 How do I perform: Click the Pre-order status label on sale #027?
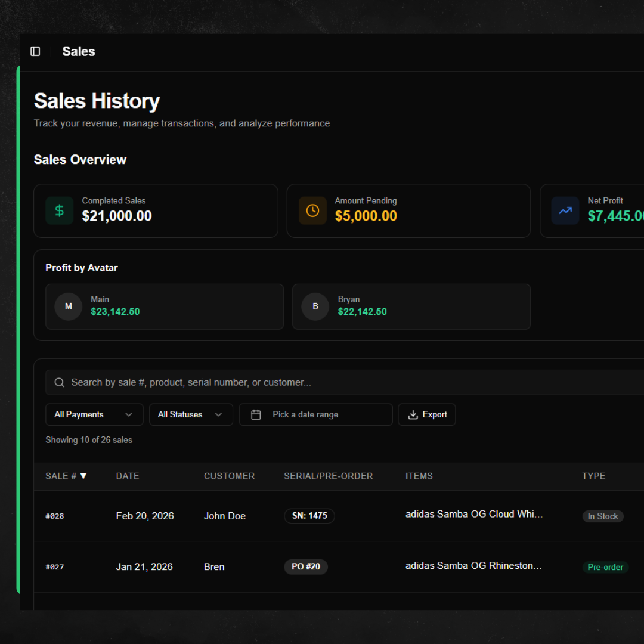(x=605, y=567)
